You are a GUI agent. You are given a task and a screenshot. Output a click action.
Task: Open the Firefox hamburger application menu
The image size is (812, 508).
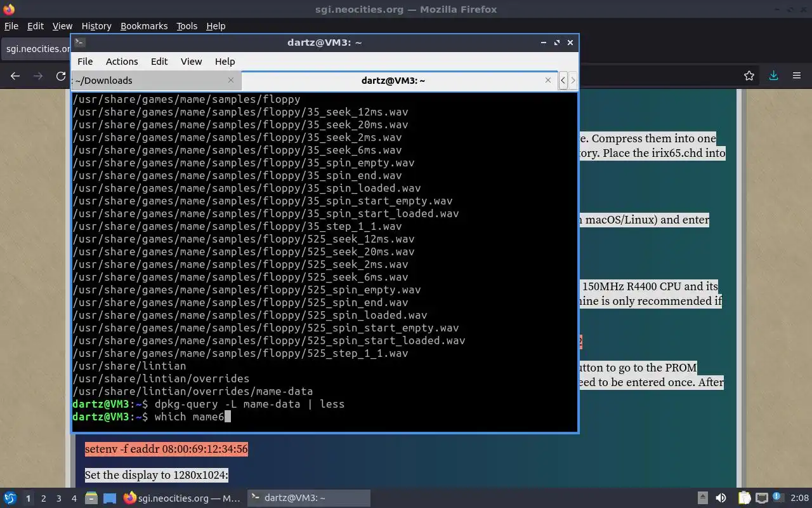coord(797,76)
